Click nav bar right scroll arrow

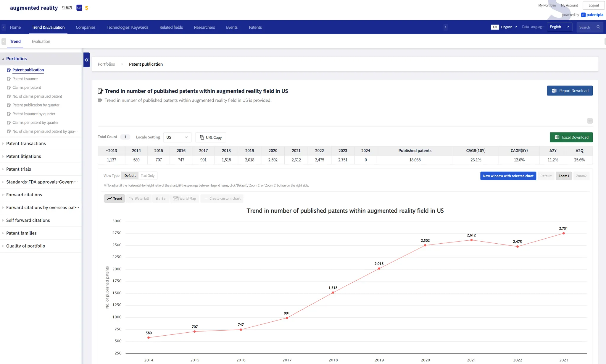446,27
